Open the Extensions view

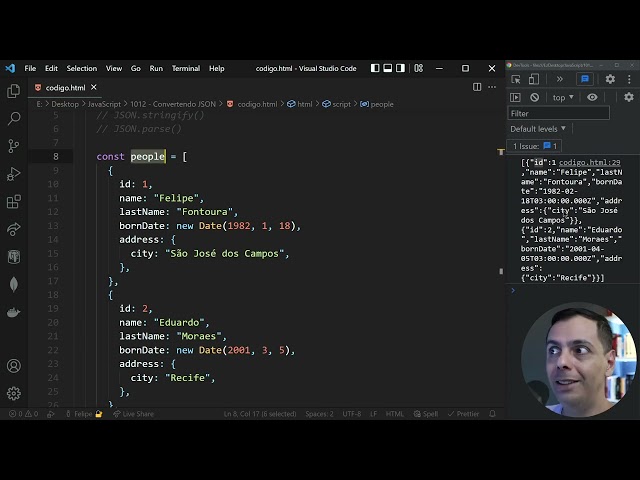(x=13, y=201)
